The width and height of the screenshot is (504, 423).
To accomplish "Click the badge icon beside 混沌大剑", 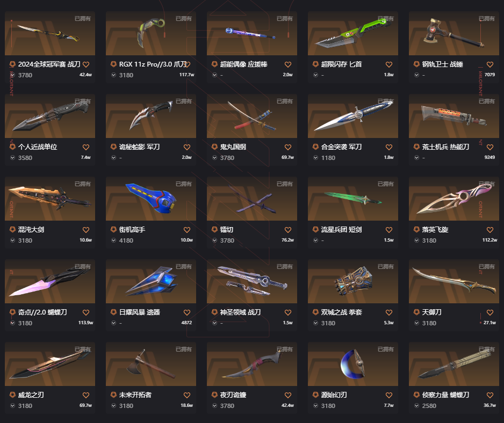I will point(12,229).
